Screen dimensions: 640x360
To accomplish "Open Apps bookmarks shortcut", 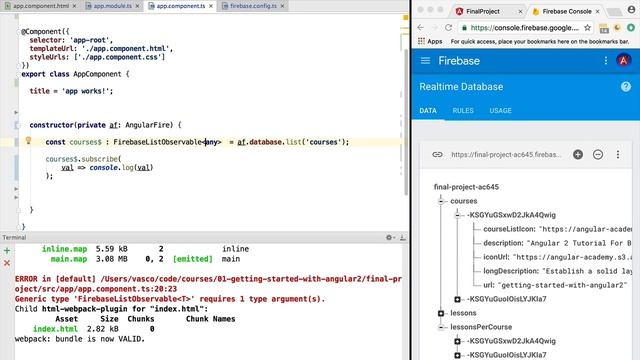I will [x=430, y=41].
